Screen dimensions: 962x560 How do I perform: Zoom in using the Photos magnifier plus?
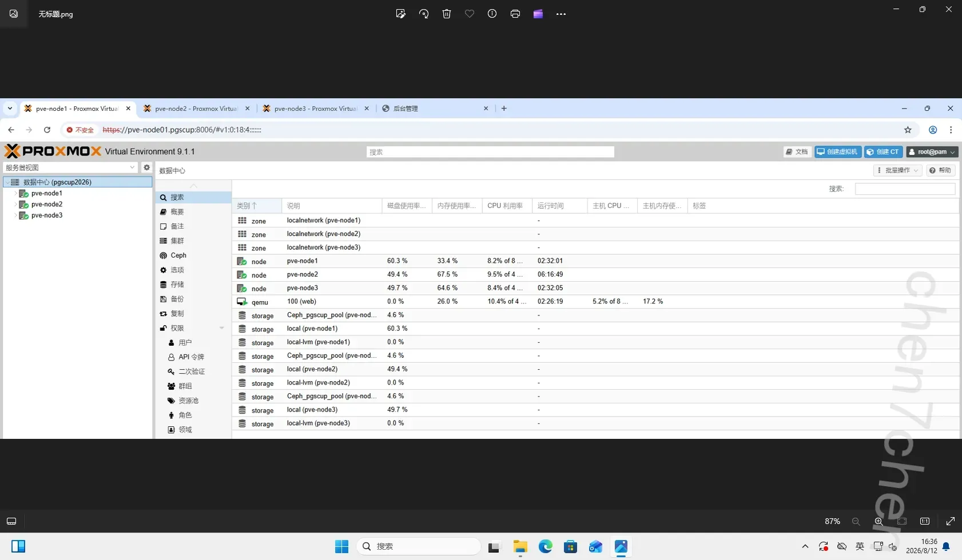(x=879, y=521)
